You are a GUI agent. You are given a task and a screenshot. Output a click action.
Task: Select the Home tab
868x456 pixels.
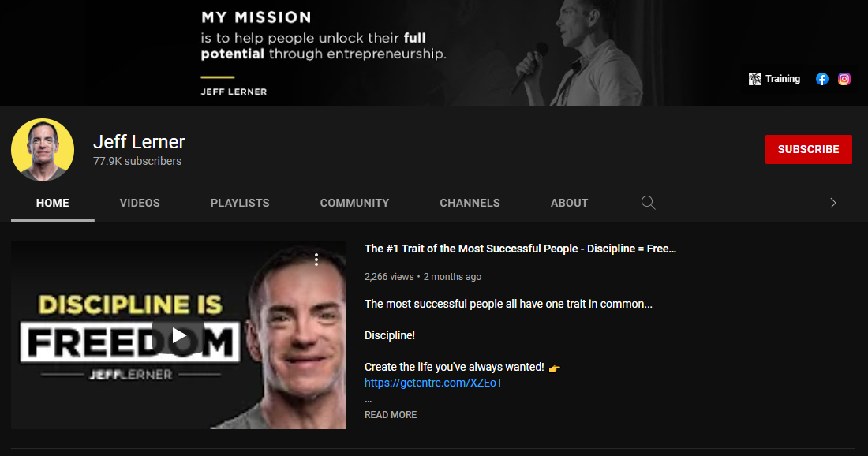(x=53, y=203)
